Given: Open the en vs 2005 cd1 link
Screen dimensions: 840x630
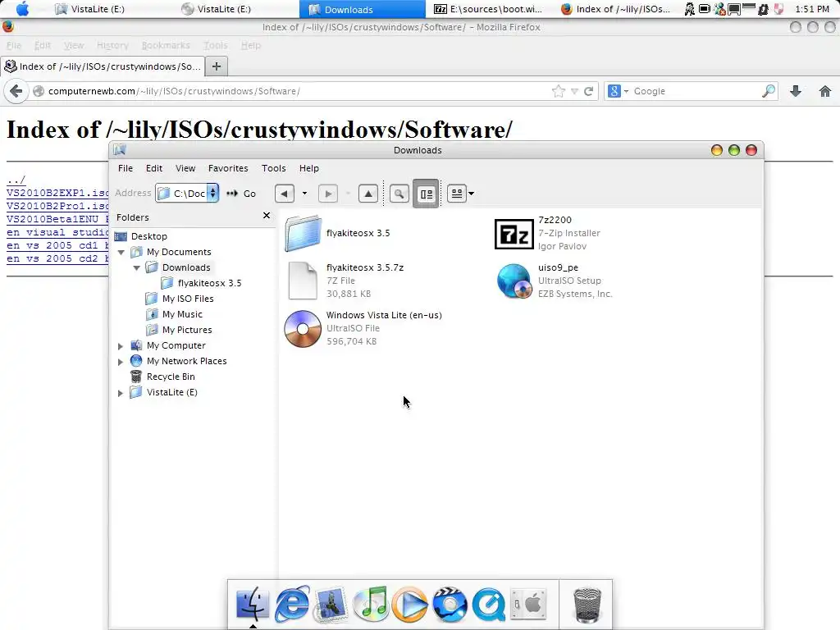Looking at the screenshot, I should click(x=58, y=245).
